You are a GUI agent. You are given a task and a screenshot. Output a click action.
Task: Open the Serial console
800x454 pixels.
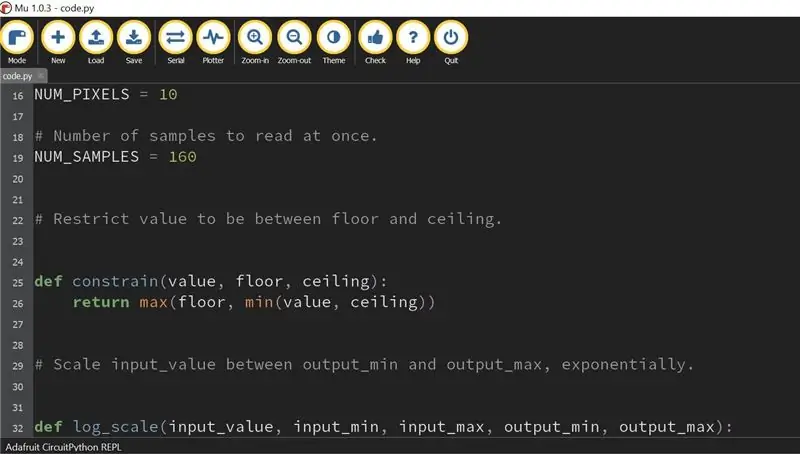(x=176, y=42)
